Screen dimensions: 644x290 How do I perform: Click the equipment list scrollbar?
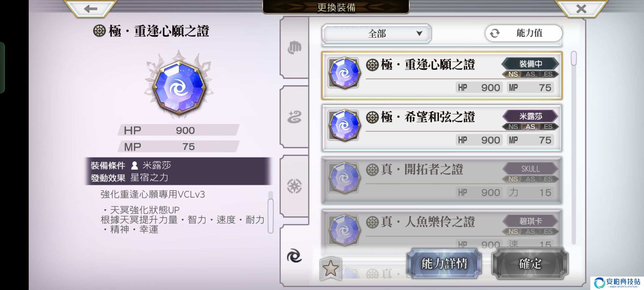point(574,147)
